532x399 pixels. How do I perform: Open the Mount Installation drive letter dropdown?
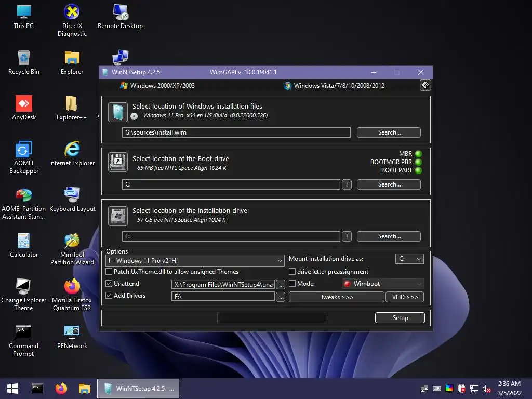[x=409, y=259]
